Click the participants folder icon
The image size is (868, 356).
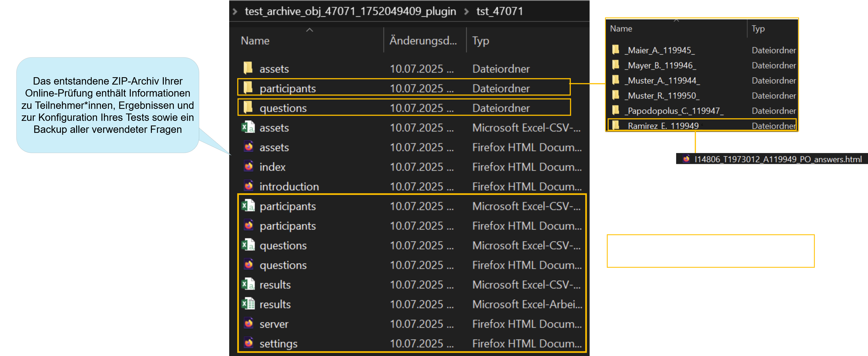coord(248,88)
